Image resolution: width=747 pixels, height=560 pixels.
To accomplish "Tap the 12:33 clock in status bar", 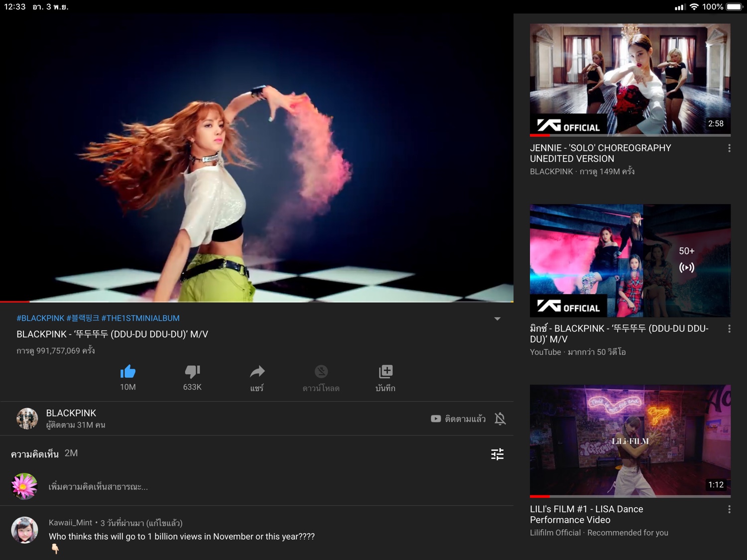I will coord(14,7).
